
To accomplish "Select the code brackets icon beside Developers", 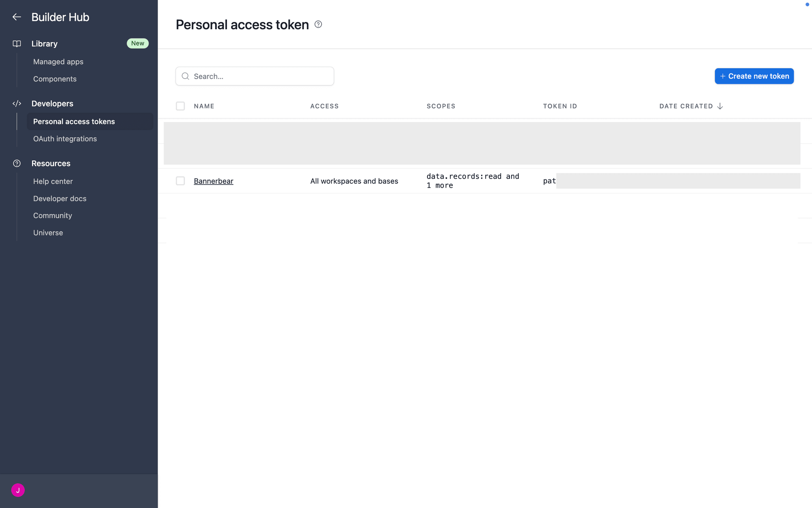I will point(17,103).
